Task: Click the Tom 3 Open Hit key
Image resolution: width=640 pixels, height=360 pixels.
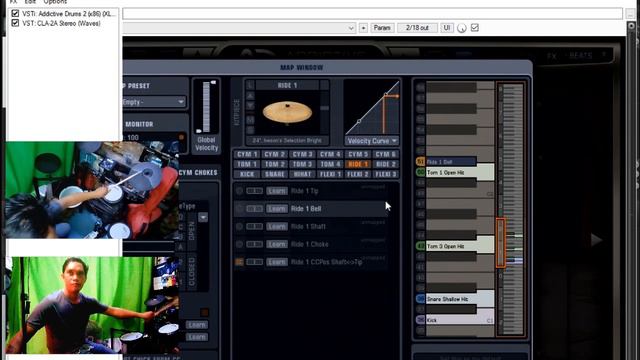Action: 460,246
